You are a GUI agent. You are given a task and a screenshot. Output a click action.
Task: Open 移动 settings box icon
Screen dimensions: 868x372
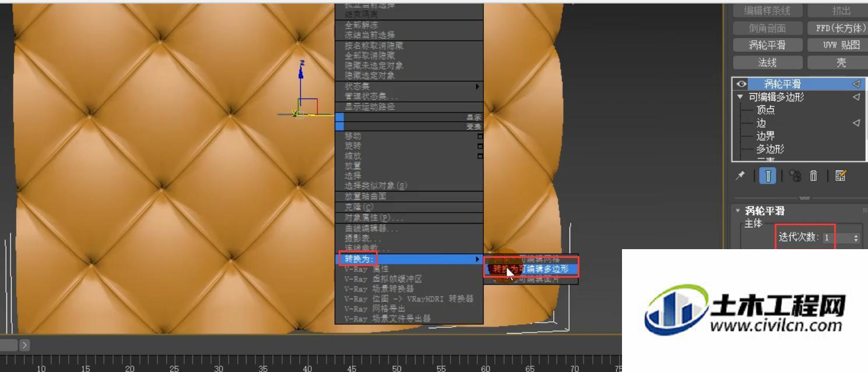(x=480, y=136)
